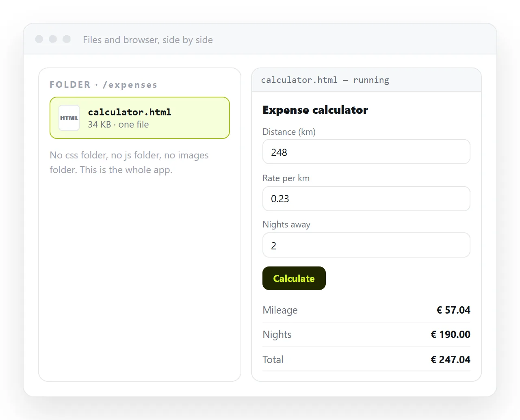Click the "Mileage" result label
520x420 pixels.
click(280, 310)
